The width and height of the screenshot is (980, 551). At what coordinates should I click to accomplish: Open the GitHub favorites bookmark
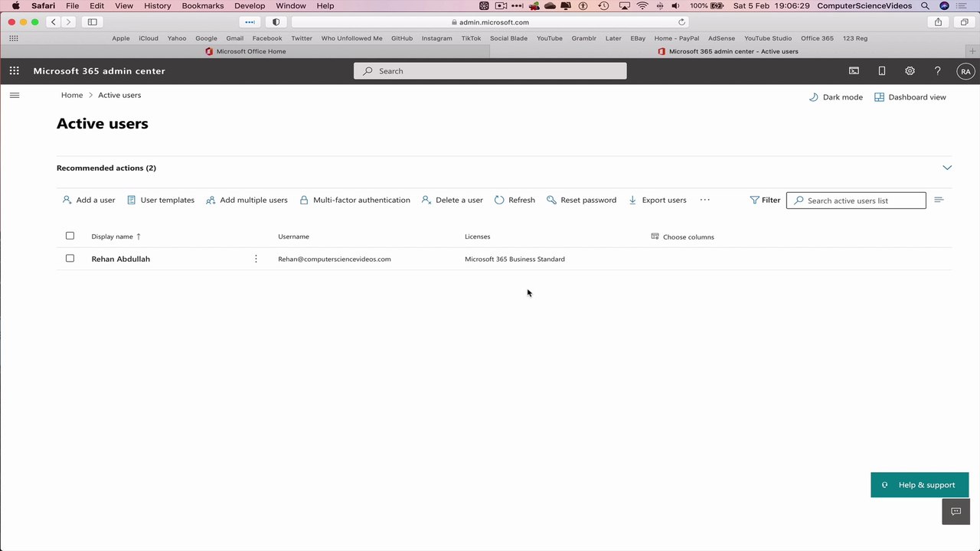click(402, 38)
